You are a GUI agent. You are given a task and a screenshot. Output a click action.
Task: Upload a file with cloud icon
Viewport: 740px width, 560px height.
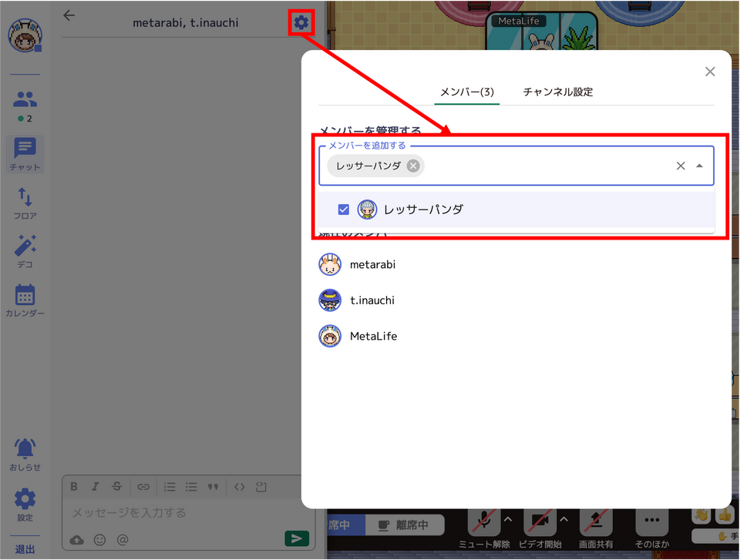pyautogui.click(x=76, y=540)
